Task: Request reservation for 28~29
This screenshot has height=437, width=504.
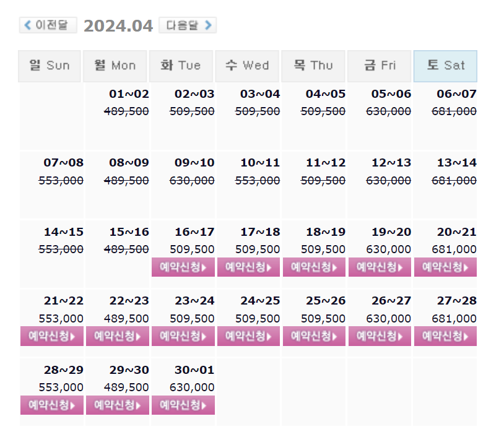Action: [x=52, y=405]
